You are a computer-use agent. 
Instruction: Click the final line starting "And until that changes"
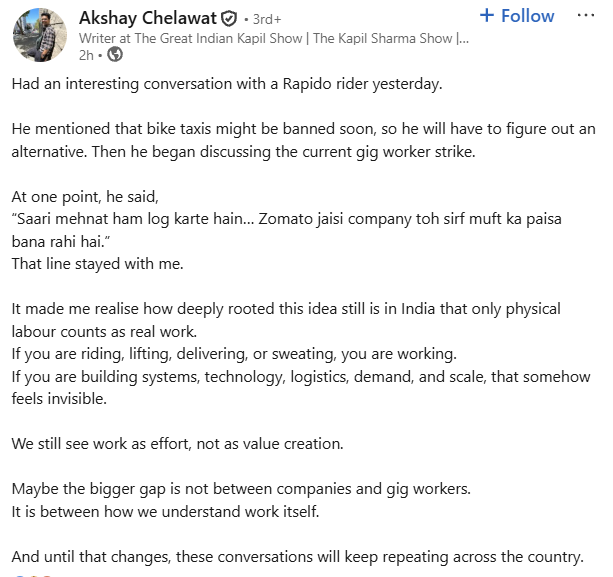tap(297, 555)
